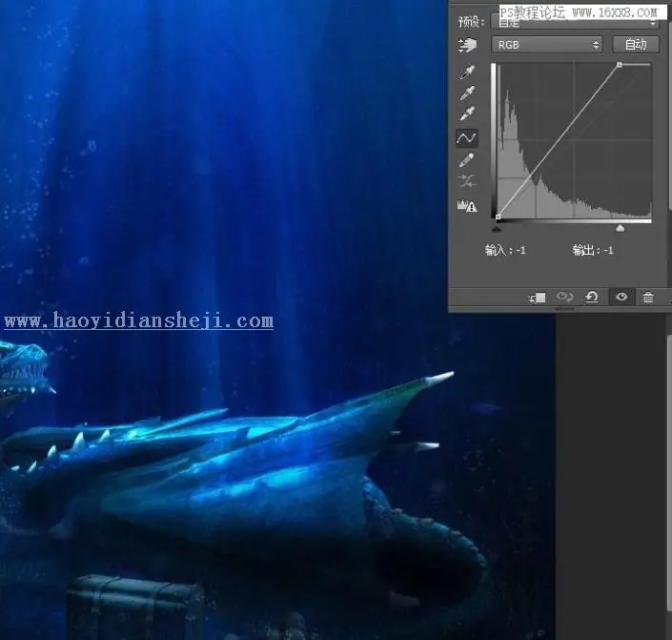
Task: Click the white point input slider
Action: pyautogui.click(x=620, y=228)
